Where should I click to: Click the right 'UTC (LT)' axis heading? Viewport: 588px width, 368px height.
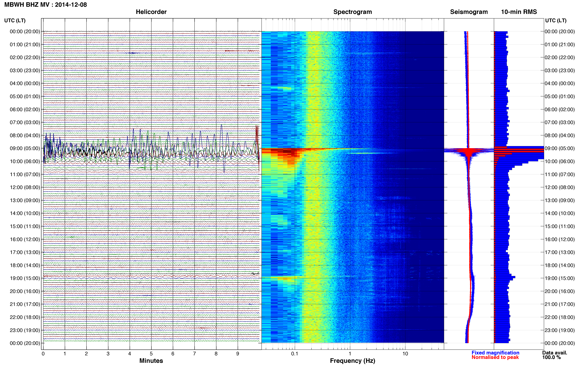556,20
